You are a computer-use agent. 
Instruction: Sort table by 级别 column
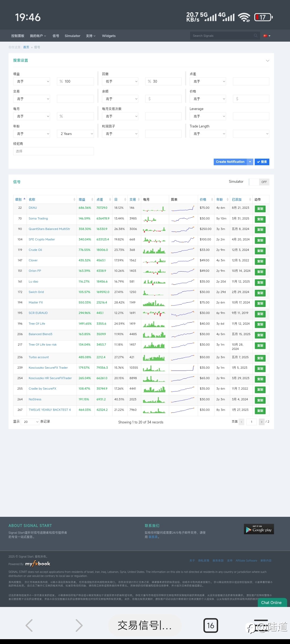20,199
